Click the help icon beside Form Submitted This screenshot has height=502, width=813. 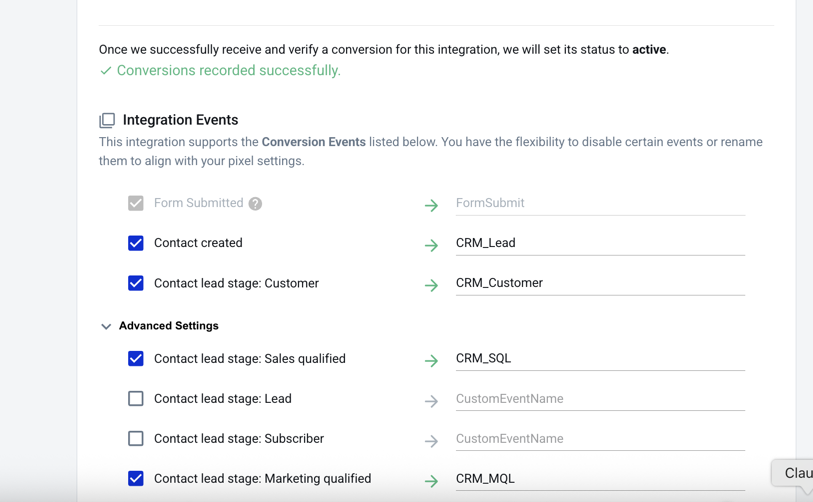[256, 204]
